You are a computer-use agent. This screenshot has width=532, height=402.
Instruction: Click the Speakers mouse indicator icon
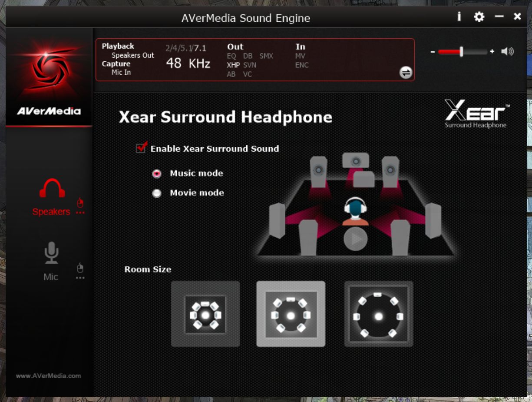tap(80, 203)
